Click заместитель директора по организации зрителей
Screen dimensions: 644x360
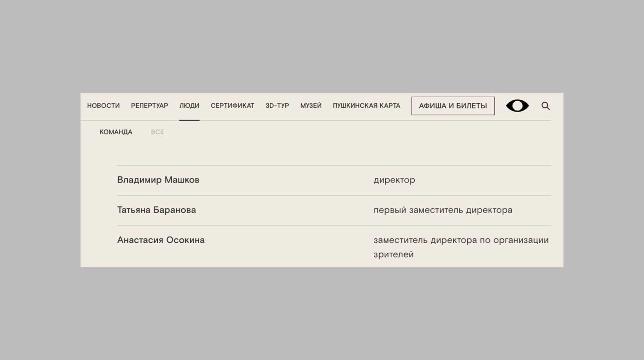pyautogui.click(x=461, y=247)
